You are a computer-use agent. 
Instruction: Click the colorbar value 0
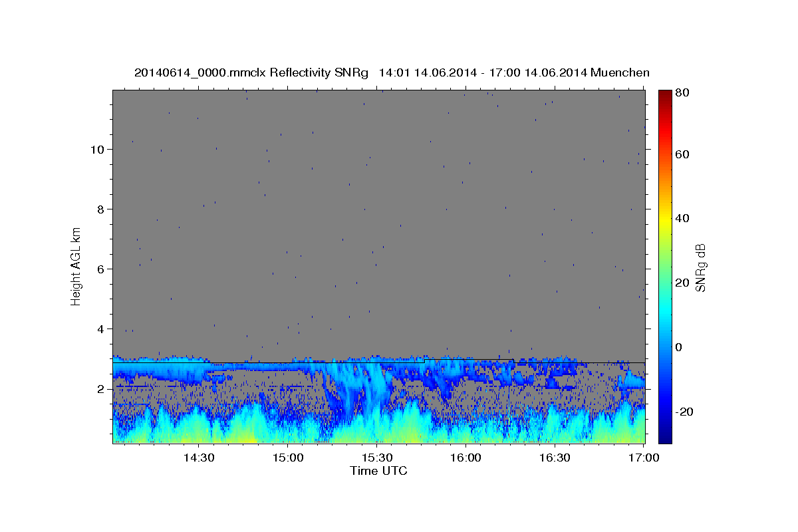click(x=680, y=347)
